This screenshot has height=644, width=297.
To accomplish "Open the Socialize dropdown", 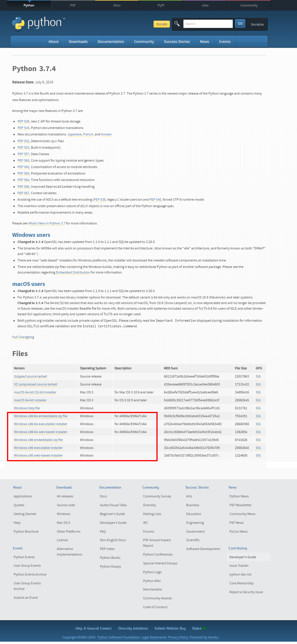I will [x=257, y=24].
